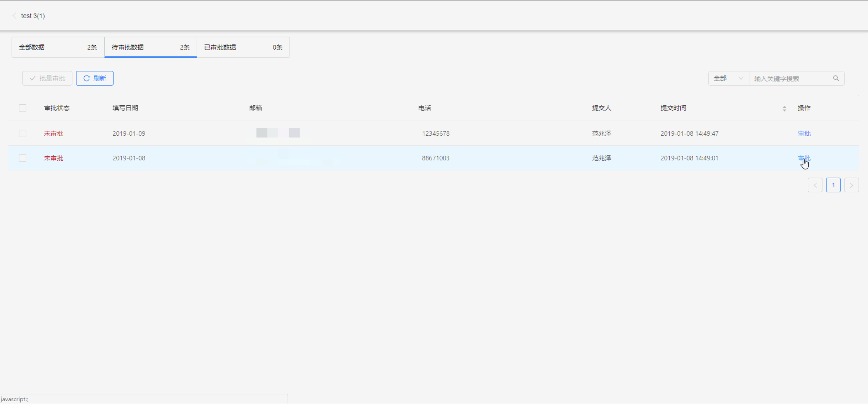Toggle the select-all header checkbox
The width and height of the screenshot is (868, 404).
tap(23, 108)
